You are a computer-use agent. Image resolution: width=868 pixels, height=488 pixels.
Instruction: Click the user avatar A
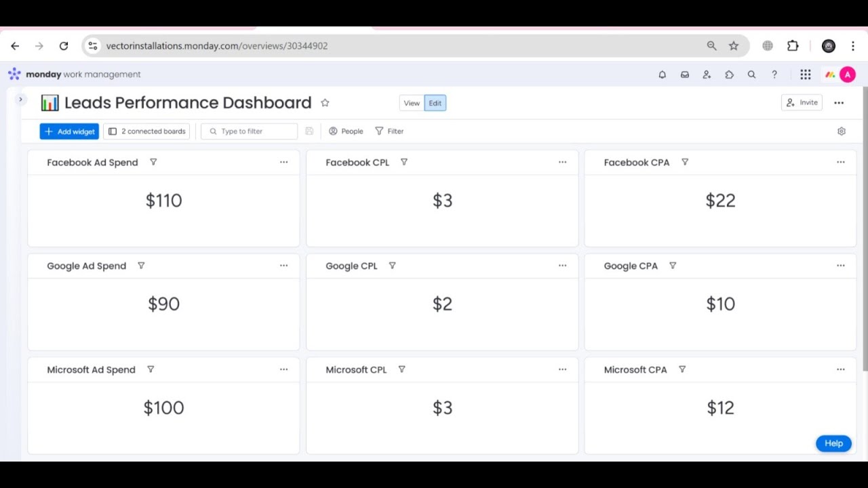[848, 75]
